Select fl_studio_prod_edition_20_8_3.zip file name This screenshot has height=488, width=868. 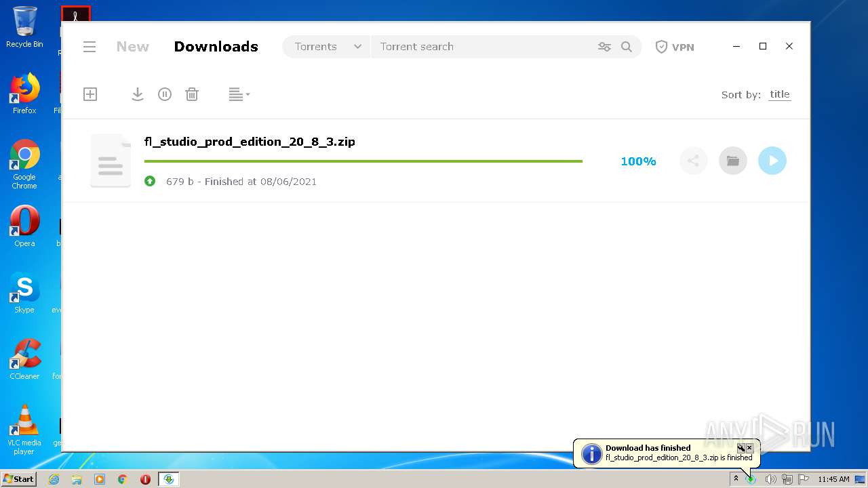click(x=250, y=142)
